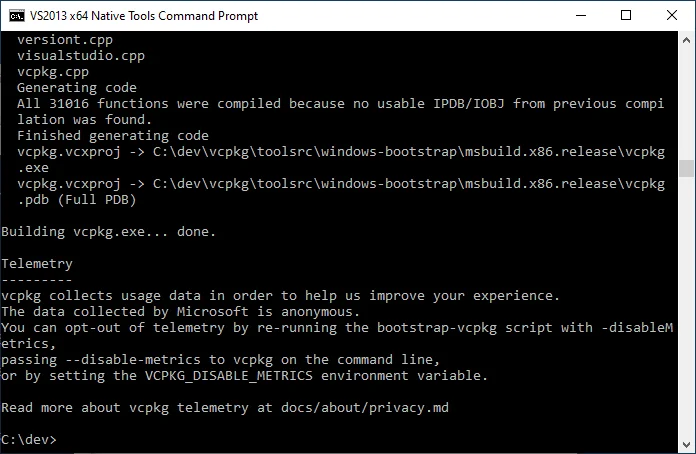The width and height of the screenshot is (696, 454).
Task: Click the visualstudio.cpp output line
Action: (81, 55)
